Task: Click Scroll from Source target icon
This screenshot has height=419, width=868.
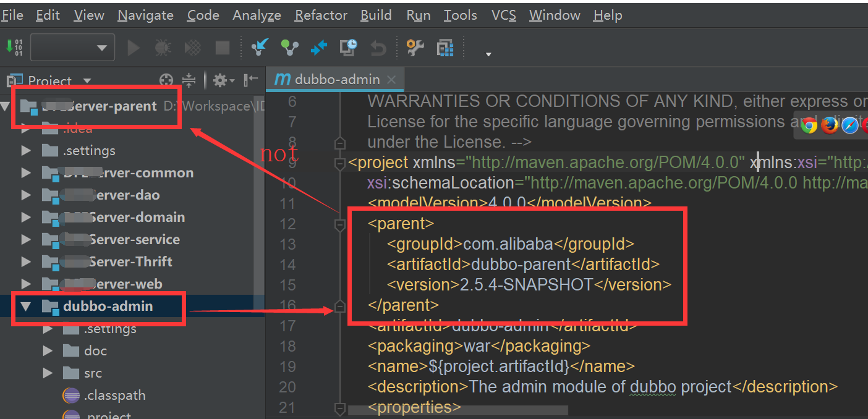Action: [x=166, y=80]
